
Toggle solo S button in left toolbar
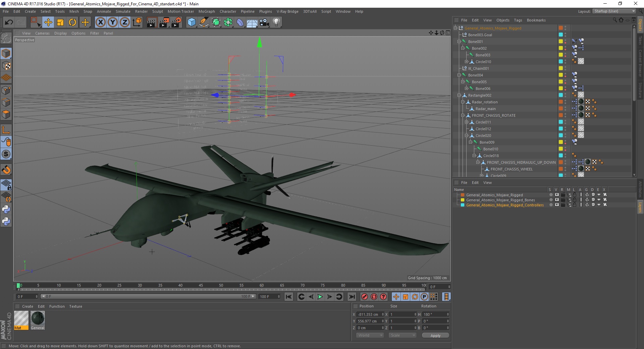6,154
